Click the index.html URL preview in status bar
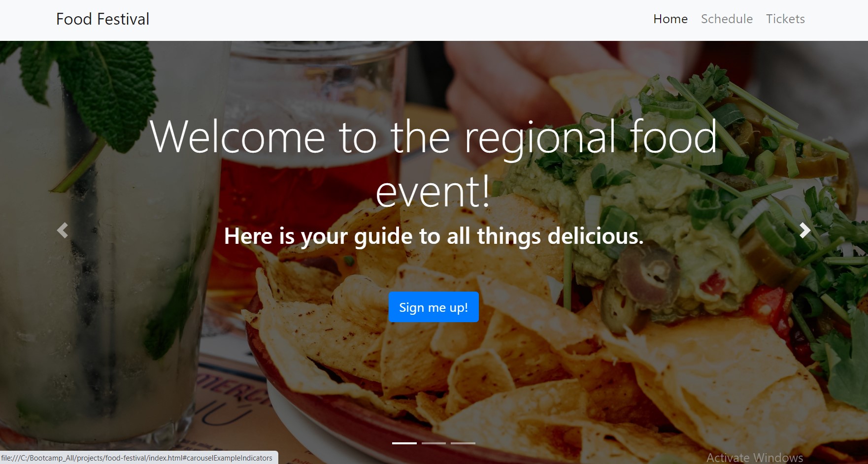Viewport: 868px width, 464px height. tap(137, 458)
